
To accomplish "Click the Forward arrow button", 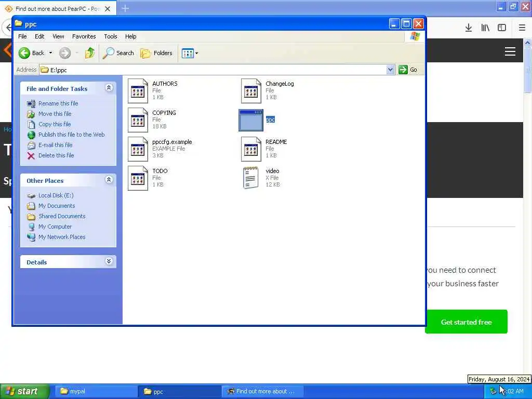I will pyautogui.click(x=65, y=53).
